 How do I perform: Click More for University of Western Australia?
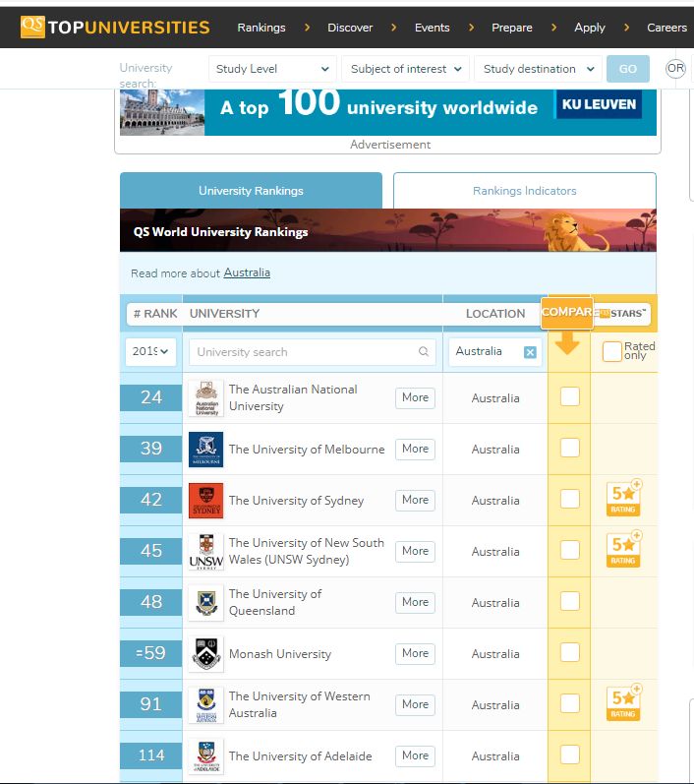pyautogui.click(x=415, y=704)
